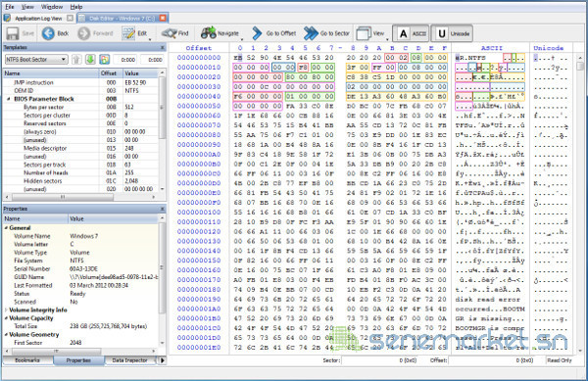Viewport: 588px width, 381px height.
Task: Open the Window menu
Action: coord(52,7)
